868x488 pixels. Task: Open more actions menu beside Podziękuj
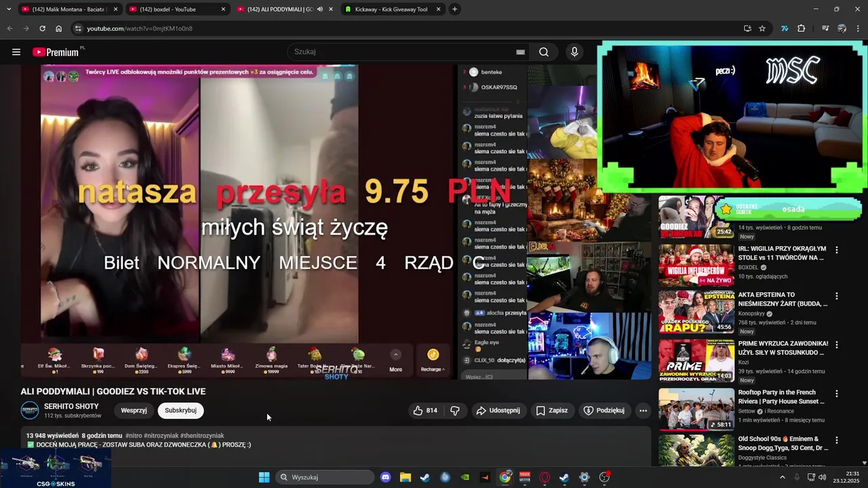click(643, 410)
